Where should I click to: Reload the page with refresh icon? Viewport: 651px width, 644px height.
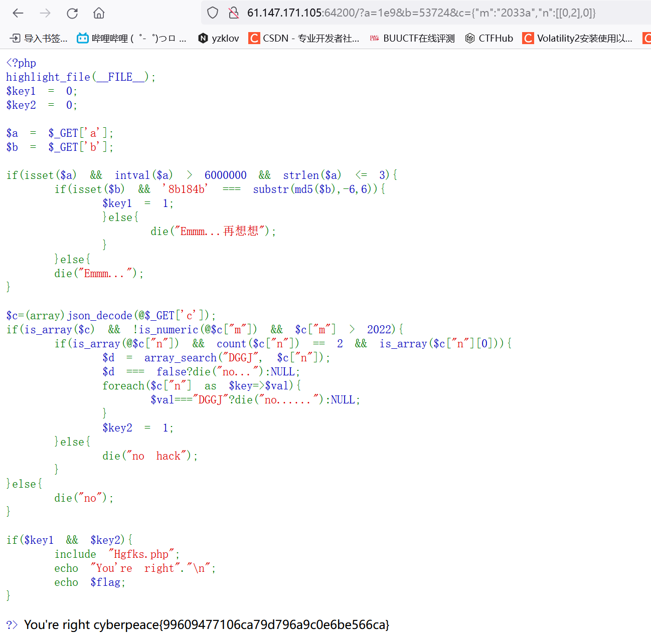[x=72, y=13]
